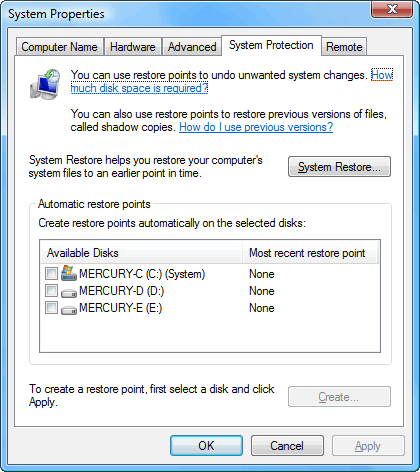Open 'How much disk space is required?' link
Viewport: 420px width, 472px height.
[139, 88]
